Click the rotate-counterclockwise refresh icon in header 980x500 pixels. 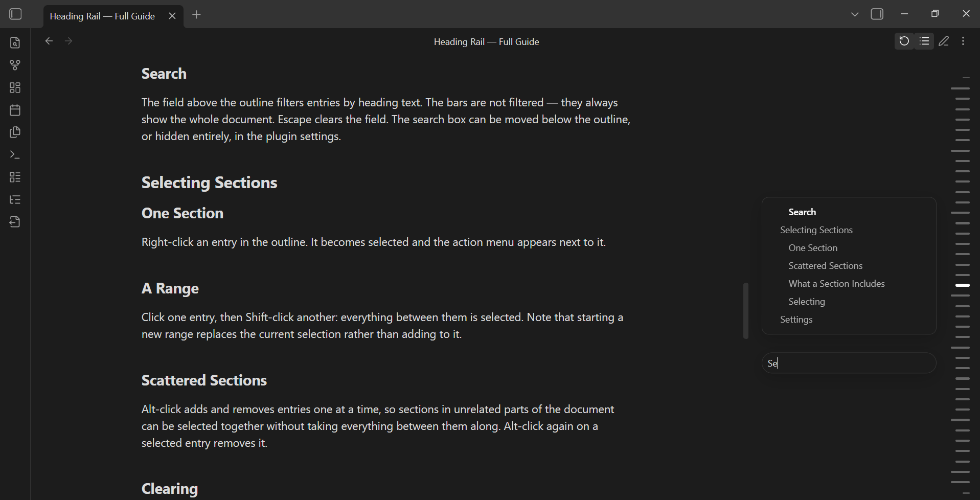[x=904, y=41]
